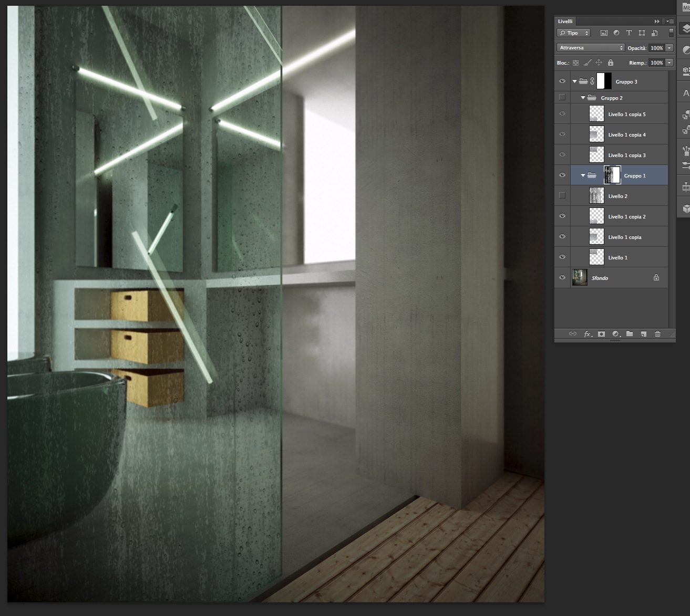Image resolution: width=690 pixels, height=616 pixels.
Task: Click the create new layer icon
Action: click(643, 334)
